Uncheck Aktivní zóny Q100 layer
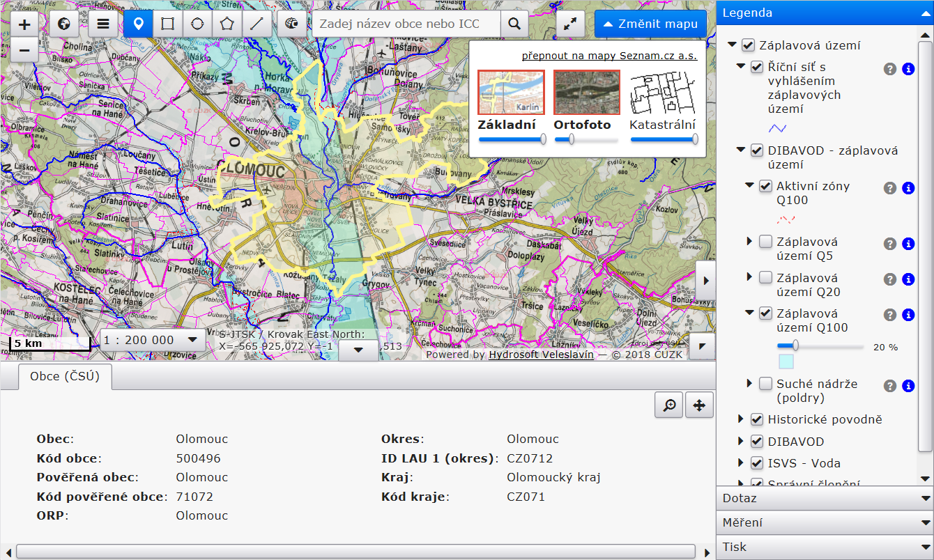934x560 pixels. [765, 186]
